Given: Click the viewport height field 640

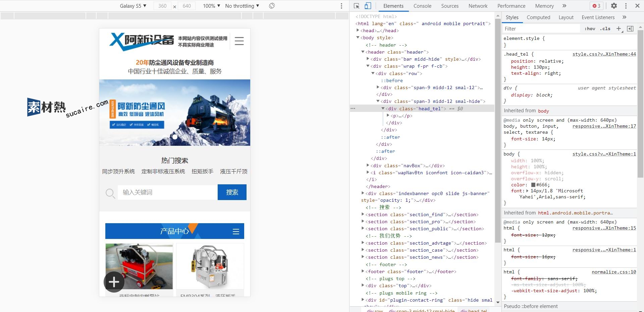Looking at the screenshot, I should point(187,6).
